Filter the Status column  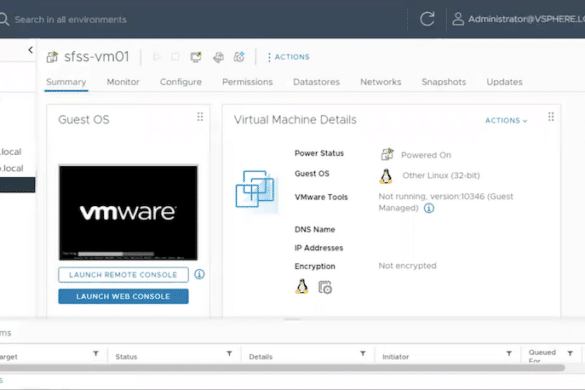tap(229, 353)
